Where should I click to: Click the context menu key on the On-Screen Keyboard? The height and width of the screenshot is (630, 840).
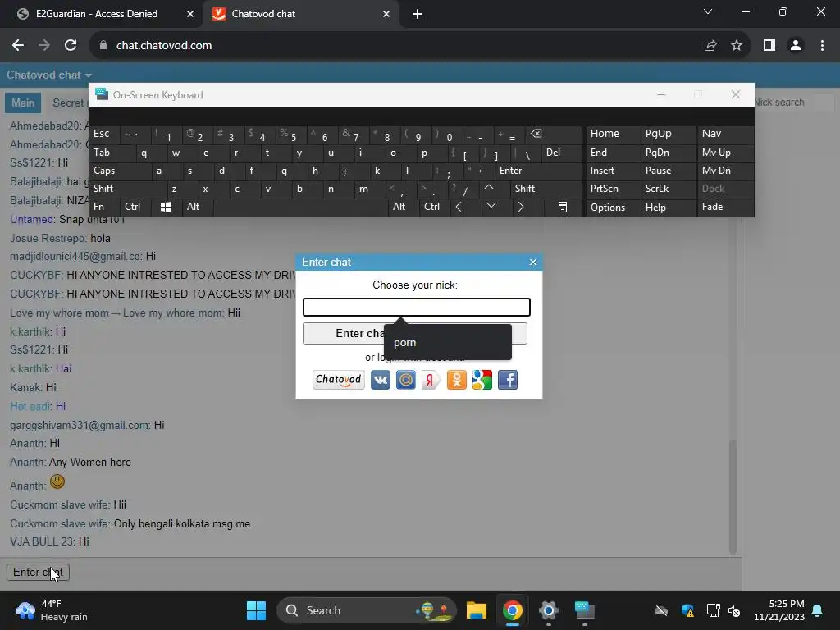coord(563,208)
